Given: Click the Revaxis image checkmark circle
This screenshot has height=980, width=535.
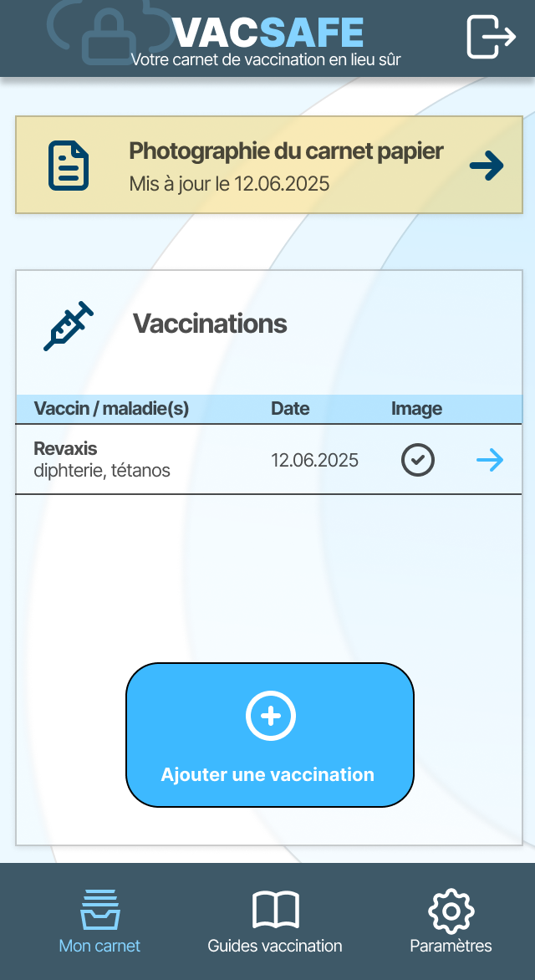Looking at the screenshot, I should [x=418, y=460].
